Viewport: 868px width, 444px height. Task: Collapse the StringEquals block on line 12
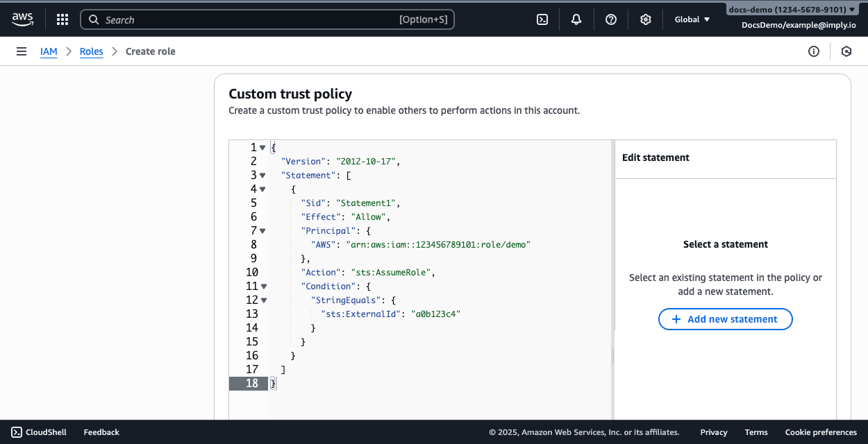(264, 300)
